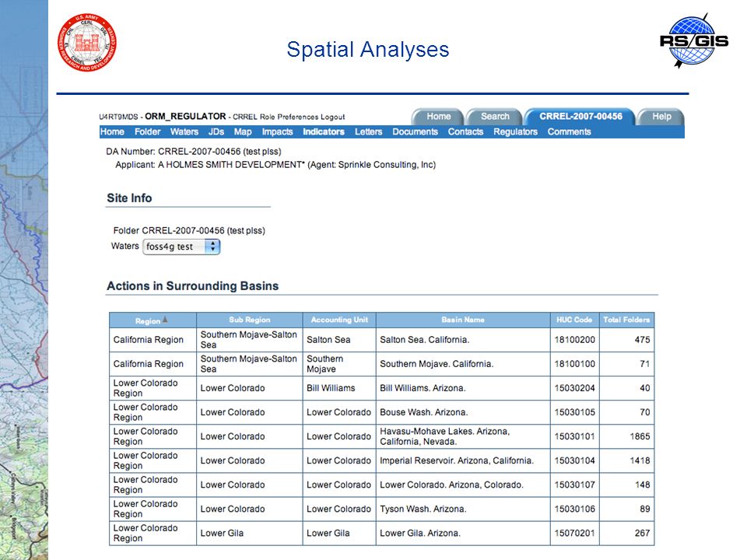Open the Regulators menu item
The height and width of the screenshot is (560, 747).
pos(515,132)
